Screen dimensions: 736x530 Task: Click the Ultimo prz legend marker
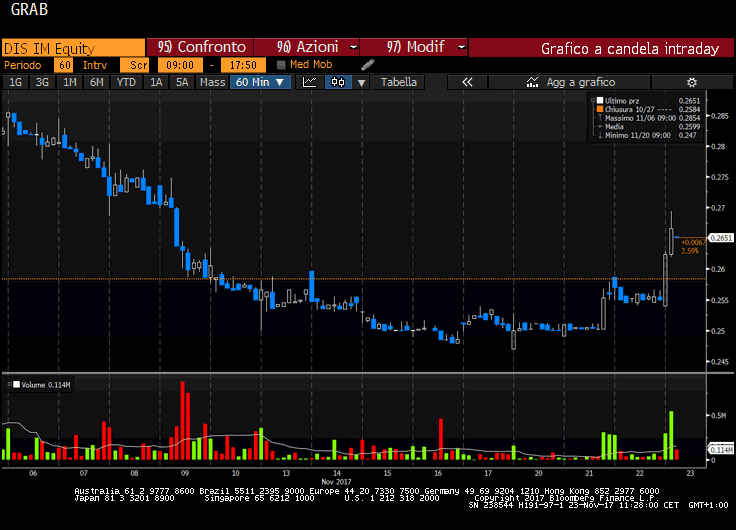[599, 101]
